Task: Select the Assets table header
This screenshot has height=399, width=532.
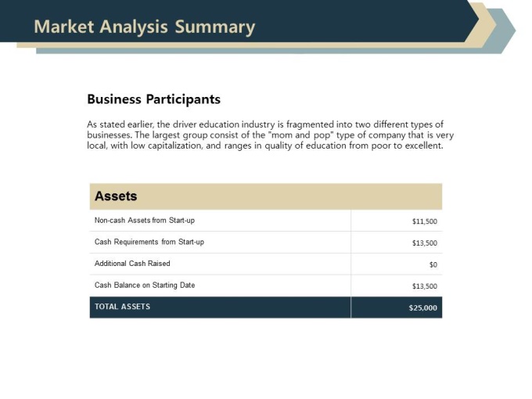Action: (x=266, y=196)
